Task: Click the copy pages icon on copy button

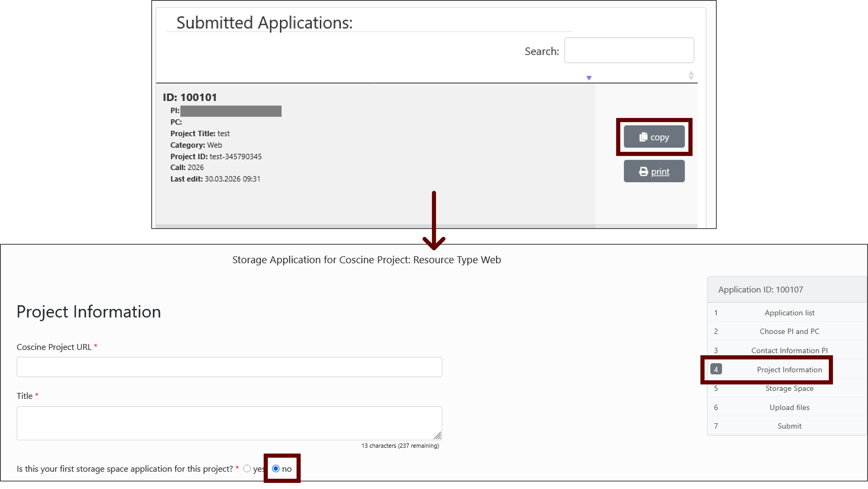Action: point(643,137)
